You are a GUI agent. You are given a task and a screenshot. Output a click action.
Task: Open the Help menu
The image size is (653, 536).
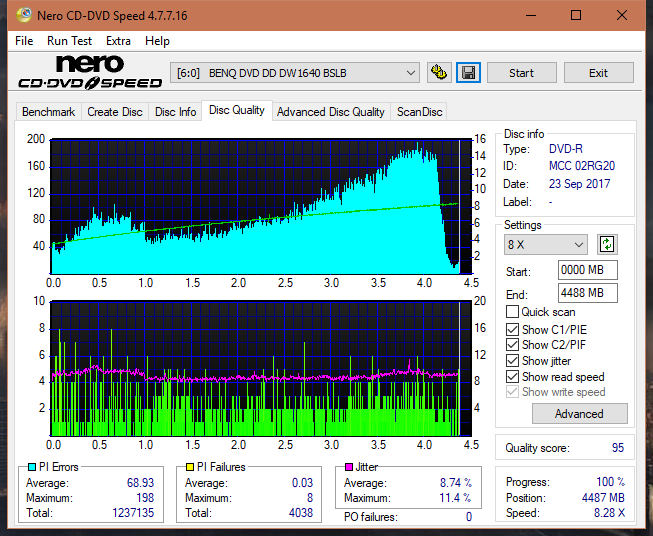(157, 41)
